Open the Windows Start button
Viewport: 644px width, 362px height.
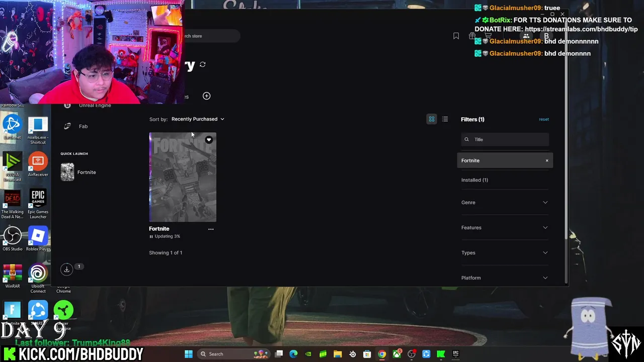(x=188, y=354)
